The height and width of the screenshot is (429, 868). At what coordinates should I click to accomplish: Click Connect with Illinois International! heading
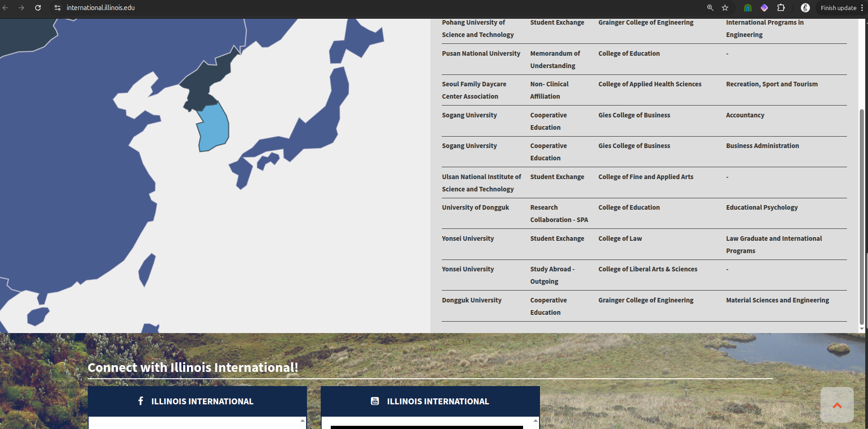(x=193, y=367)
